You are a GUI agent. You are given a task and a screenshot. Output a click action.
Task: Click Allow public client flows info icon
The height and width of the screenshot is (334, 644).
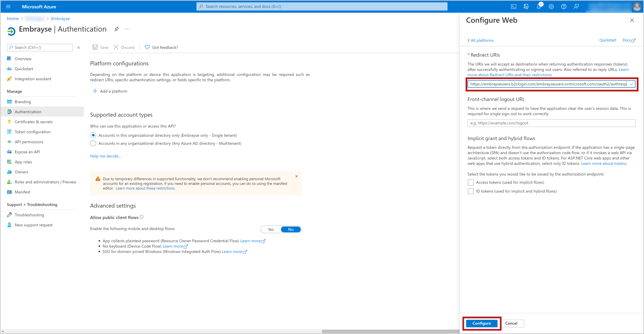click(x=142, y=217)
